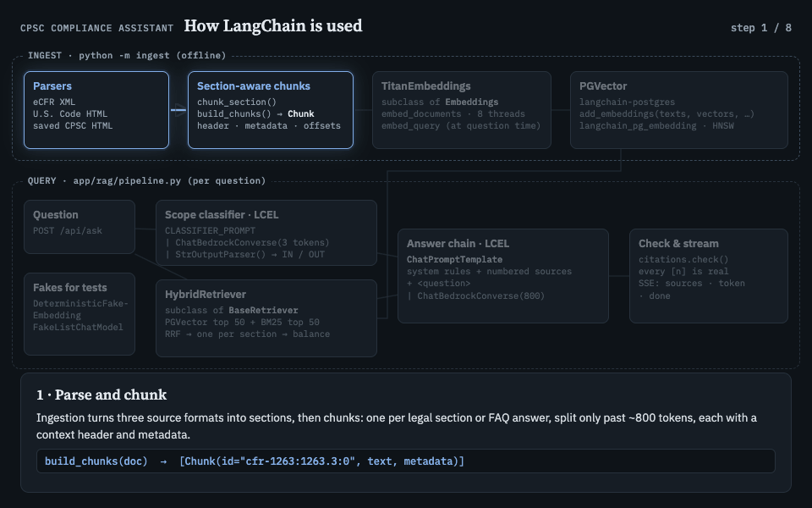Click the HybridRetriever card

[266, 318]
